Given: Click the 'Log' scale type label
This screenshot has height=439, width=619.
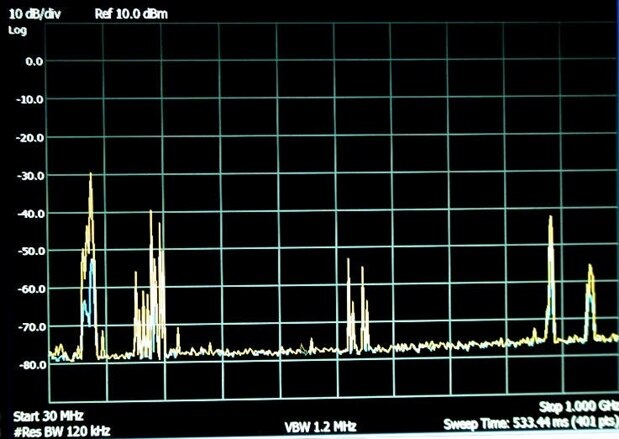Looking at the screenshot, I should (17, 30).
